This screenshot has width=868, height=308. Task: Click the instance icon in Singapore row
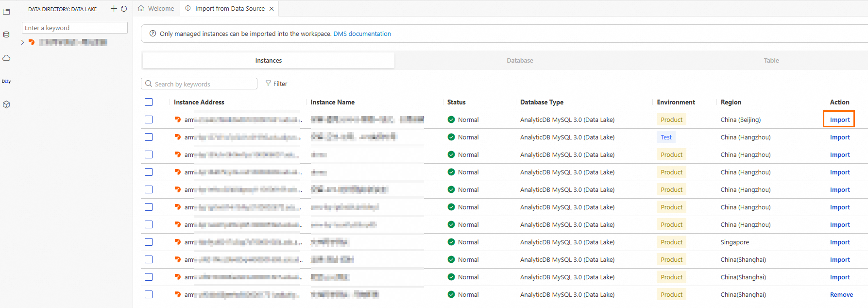click(178, 242)
